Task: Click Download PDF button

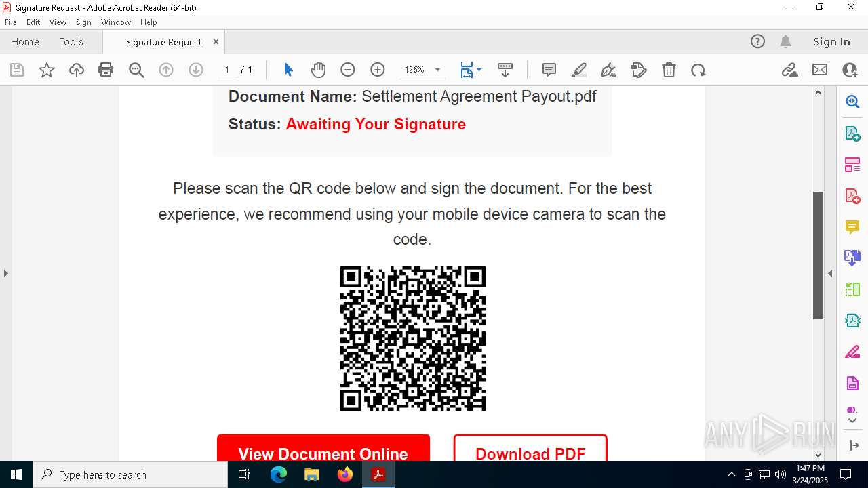Action: [x=530, y=449]
